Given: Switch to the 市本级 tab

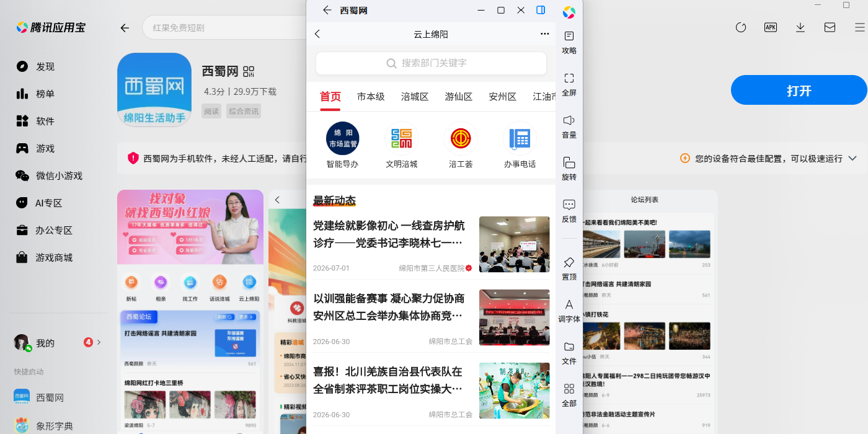Looking at the screenshot, I should 371,97.
